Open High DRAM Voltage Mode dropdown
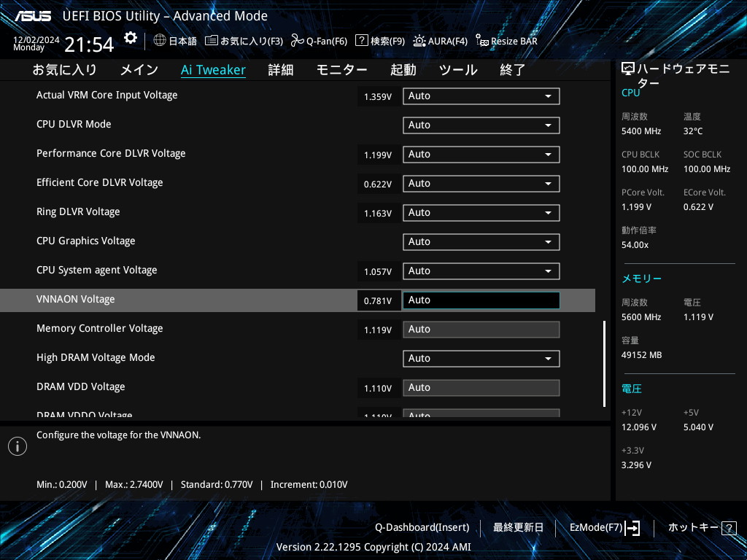 pyautogui.click(x=481, y=359)
